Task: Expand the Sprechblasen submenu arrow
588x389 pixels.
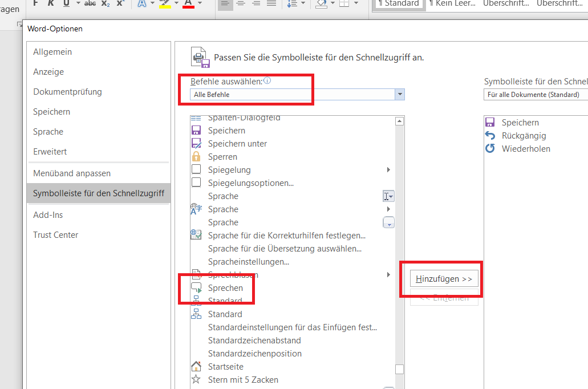Action: tap(388, 274)
